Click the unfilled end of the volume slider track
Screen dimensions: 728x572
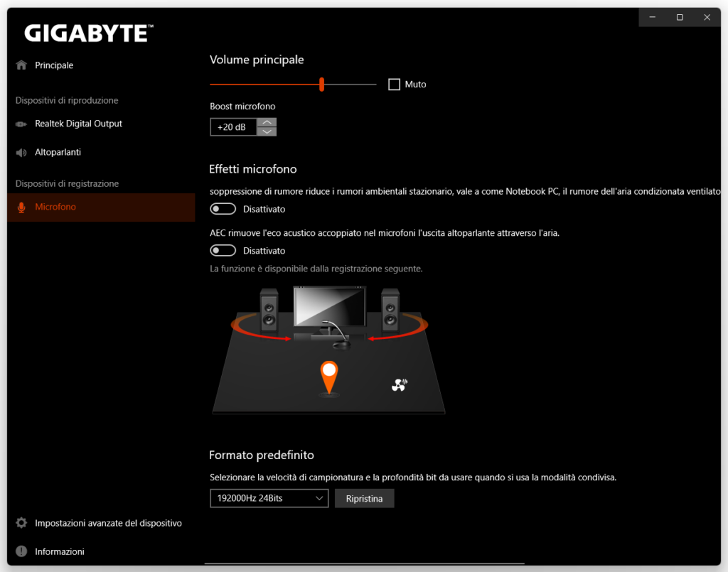point(350,85)
